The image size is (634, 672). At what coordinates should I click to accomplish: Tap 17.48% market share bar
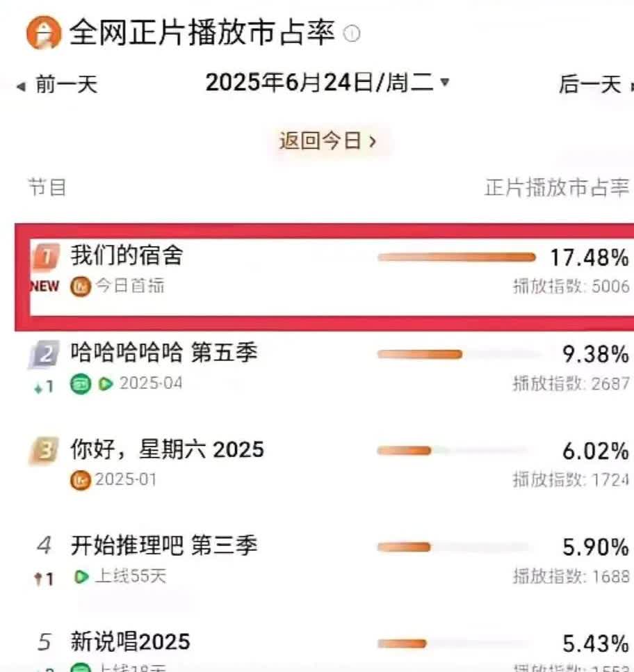coord(457,257)
